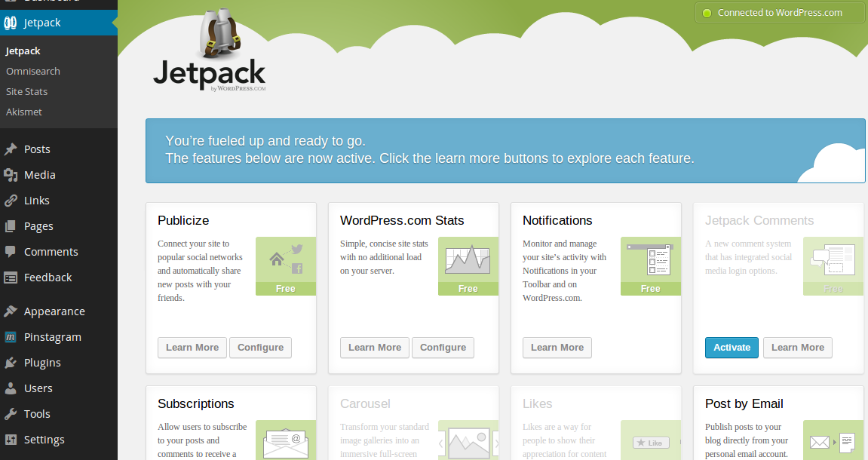The width and height of the screenshot is (868, 460).
Task: Open the Pinstagram menu label
Action: pos(53,337)
